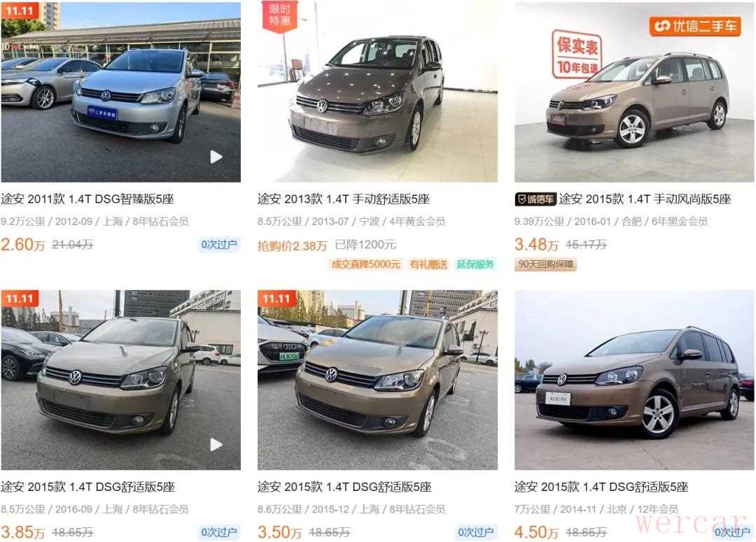
Task: Click the 有礼赠送 tag
Action: coord(428,264)
